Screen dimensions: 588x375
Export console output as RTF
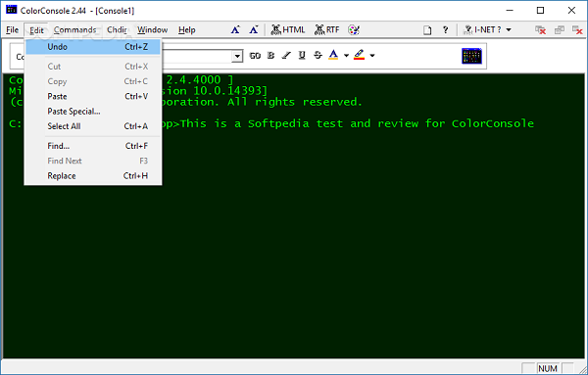click(326, 29)
